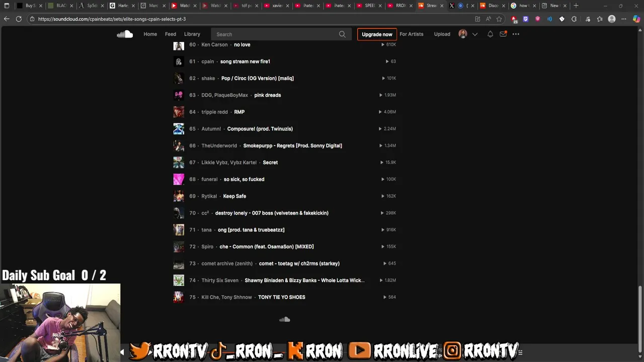
Task: Select track Smokepurpp - Regrets [Prod. Sonny Digital]
Action: (x=292, y=146)
